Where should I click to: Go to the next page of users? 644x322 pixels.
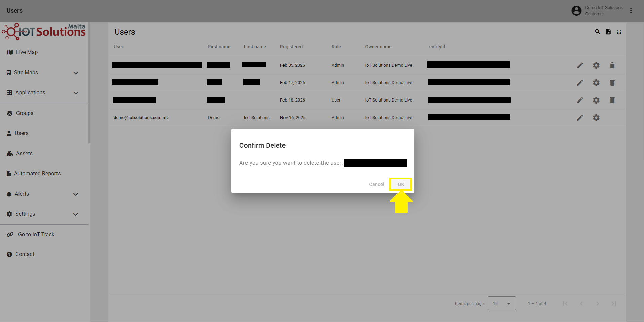(x=598, y=304)
